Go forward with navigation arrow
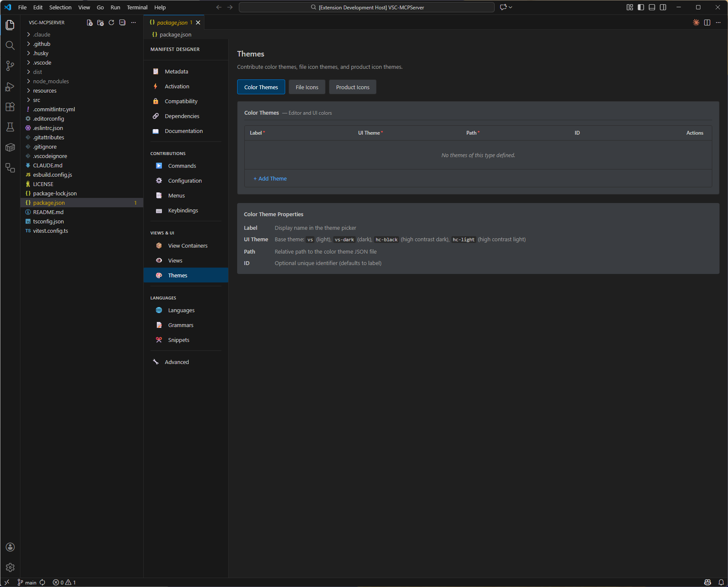 (x=230, y=7)
